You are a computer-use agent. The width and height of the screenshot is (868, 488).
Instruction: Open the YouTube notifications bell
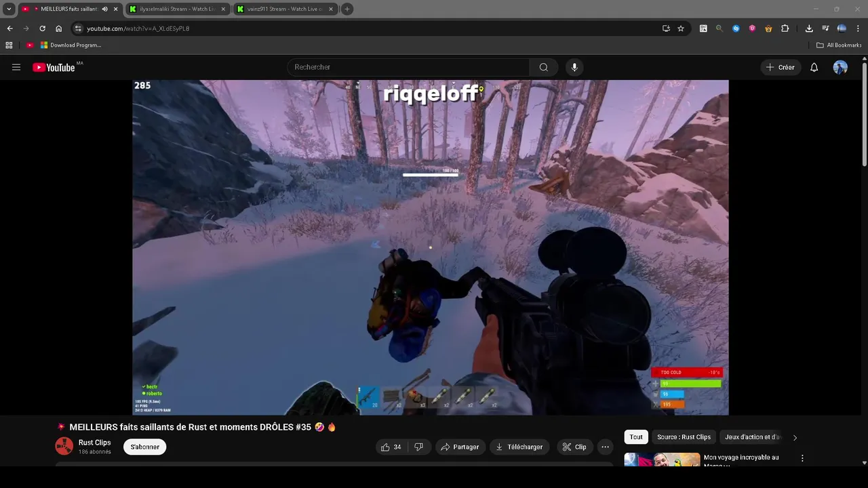[x=814, y=67]
